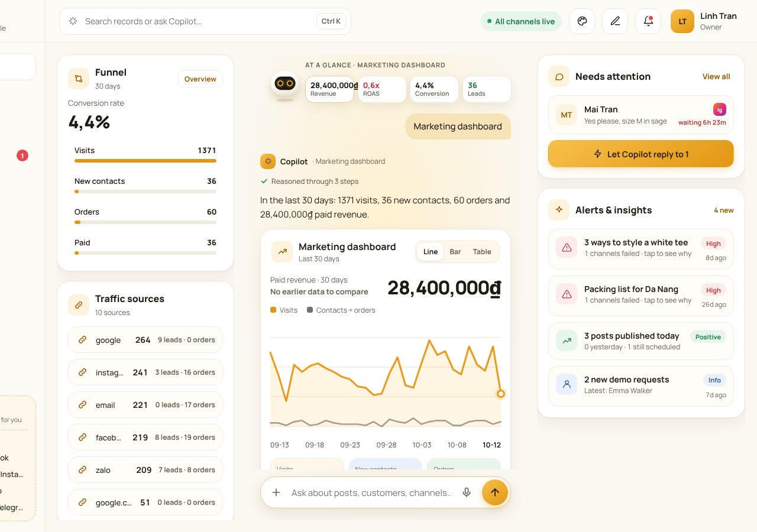Image resolution: width=757 pixels, height=532 pixels.
Task: Click the Funnel Overview button
Action: (x=200, y=79)
